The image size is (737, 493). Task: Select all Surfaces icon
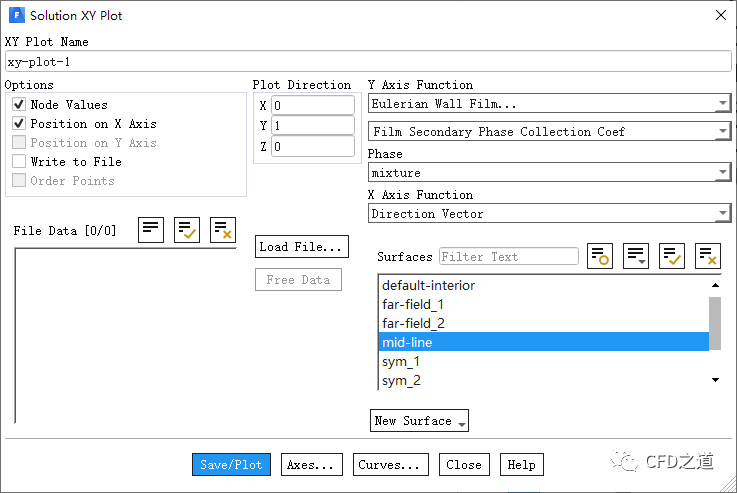[672, 256]
